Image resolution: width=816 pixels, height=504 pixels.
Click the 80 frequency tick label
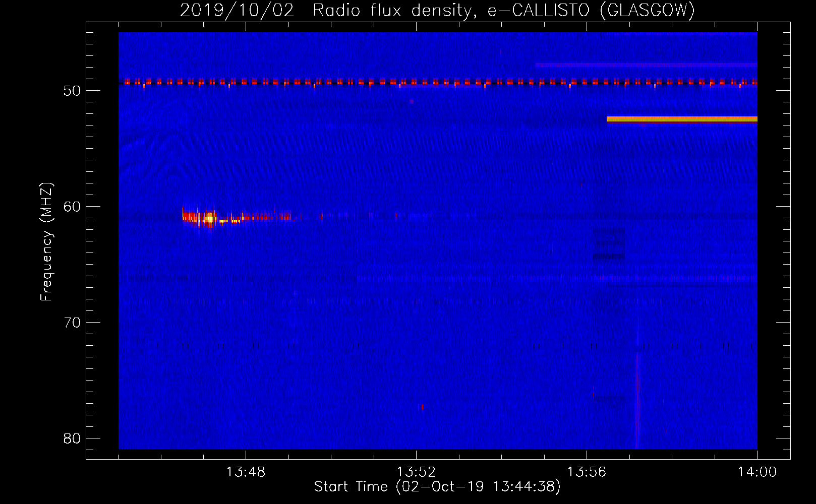click(x=72, y=438)
